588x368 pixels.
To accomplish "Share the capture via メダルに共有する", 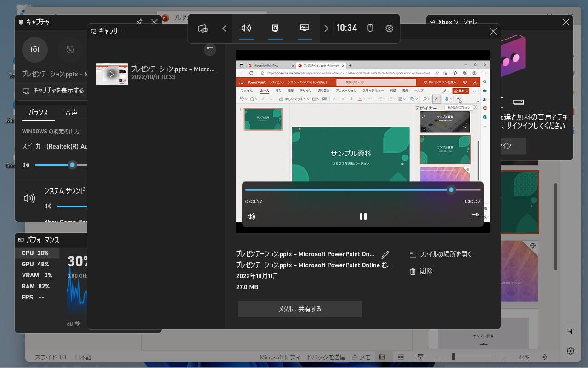I will coord(300,309).
